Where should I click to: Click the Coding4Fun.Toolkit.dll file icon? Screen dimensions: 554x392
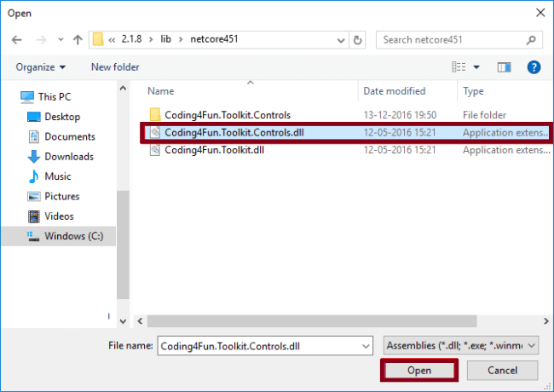155,150
